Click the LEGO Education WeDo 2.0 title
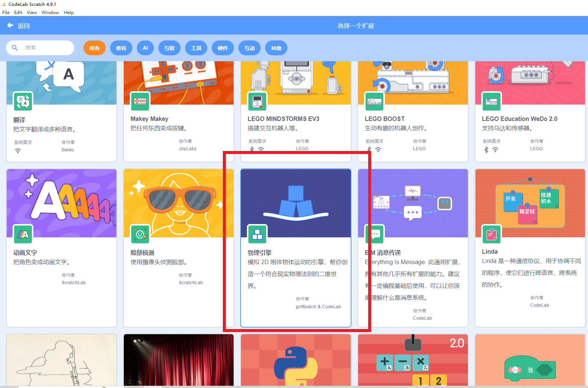The height and width of the screenshot is (388, 588). [519, 119]
